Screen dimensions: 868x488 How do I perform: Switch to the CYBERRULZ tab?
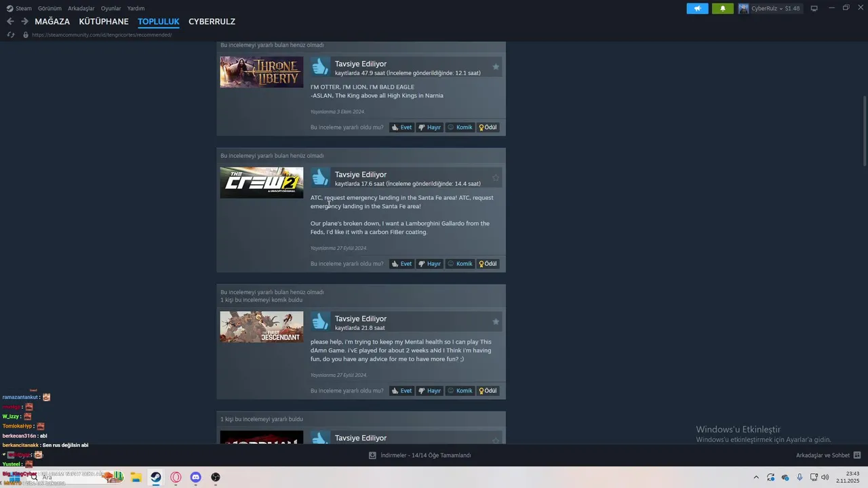click(x=212, y=22)
